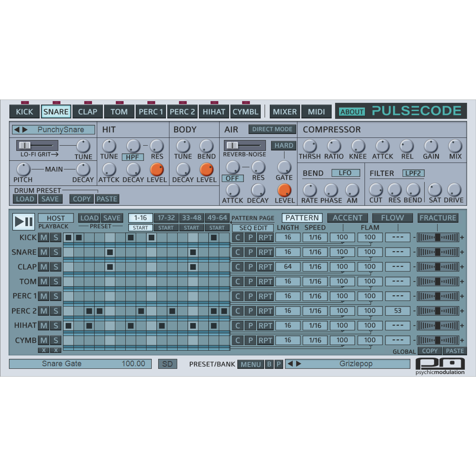Open the LFO bend mode selector
The image size is (476, 476).
click(346, 173)
